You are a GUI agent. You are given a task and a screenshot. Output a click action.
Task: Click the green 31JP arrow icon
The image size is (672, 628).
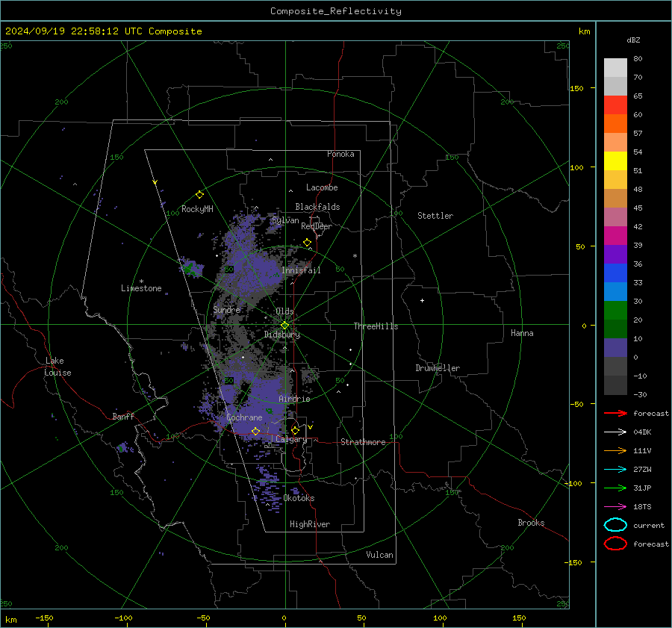(615, 488)
